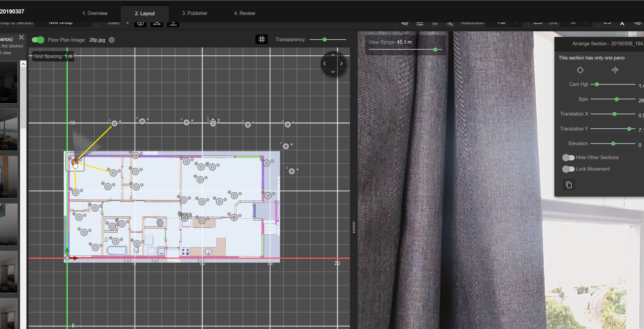The image size is (644, 329).
Task: Enable Hide Other Sections toggle
Action: click(x=568, y=157)
